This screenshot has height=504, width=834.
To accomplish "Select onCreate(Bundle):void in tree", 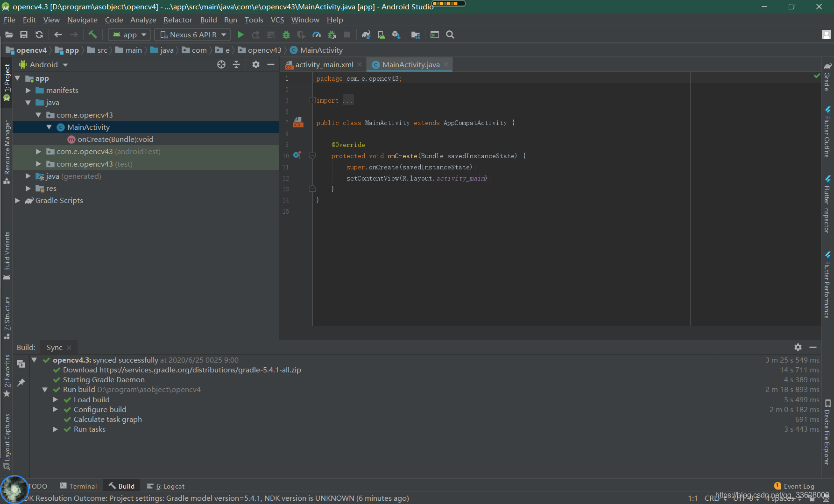I will click(115, 139).
